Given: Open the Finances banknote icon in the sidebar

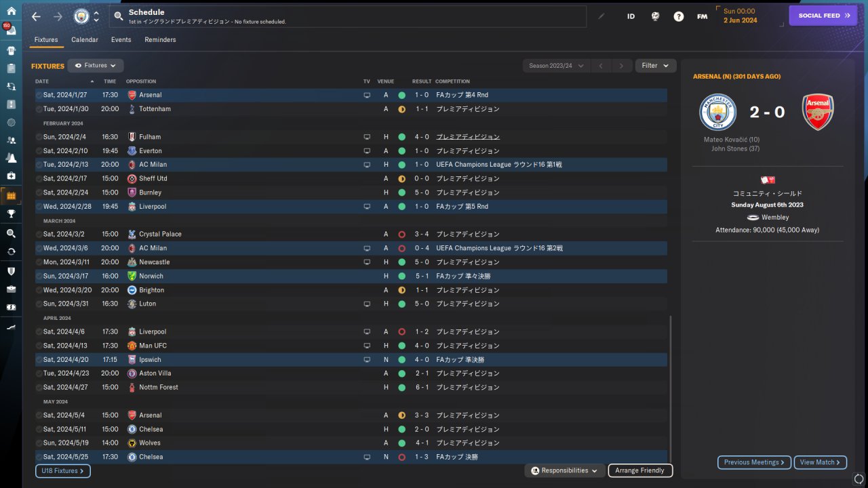Looking at the screenshot, I should 11,307.
